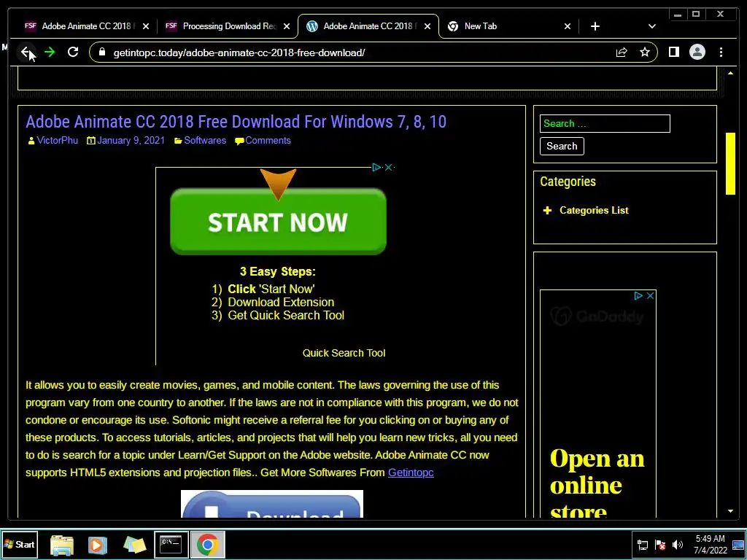747x560 pixels.
Task: Open a new tab with plus button
Action: [595, 27]
